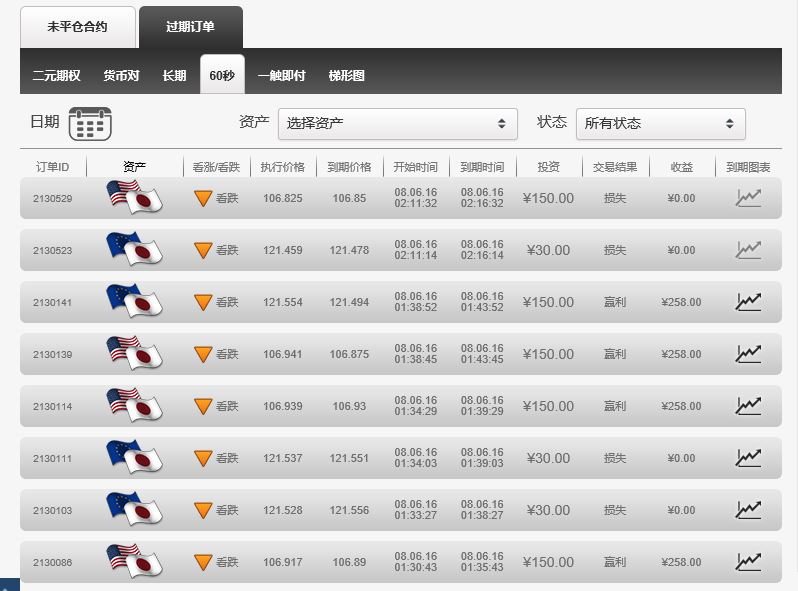
Task: Click greyed chart icon for order 2130529
Action: click(748, 197)
